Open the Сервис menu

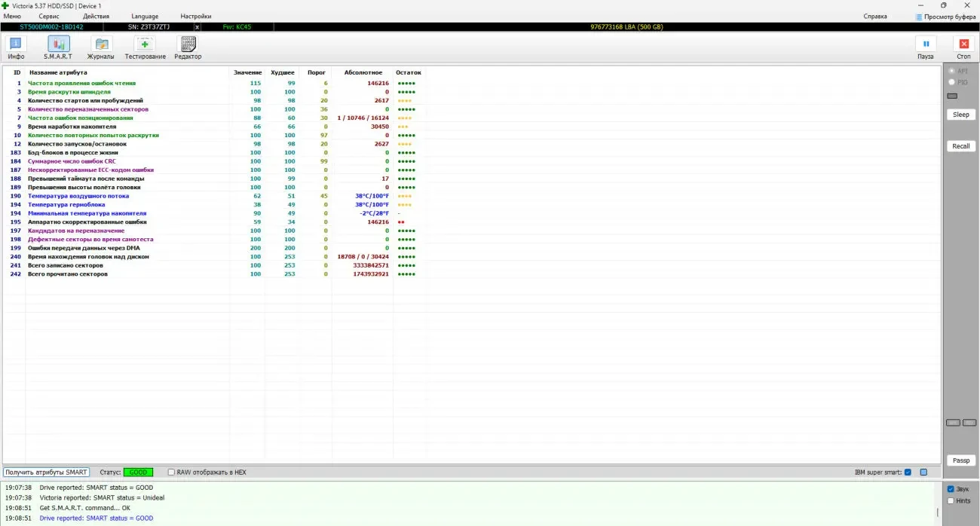[x=49, y=17]
